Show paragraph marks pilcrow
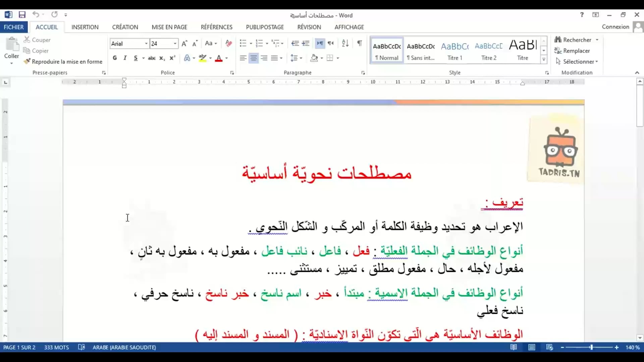 pyautogui.click(x=360, y=43)
